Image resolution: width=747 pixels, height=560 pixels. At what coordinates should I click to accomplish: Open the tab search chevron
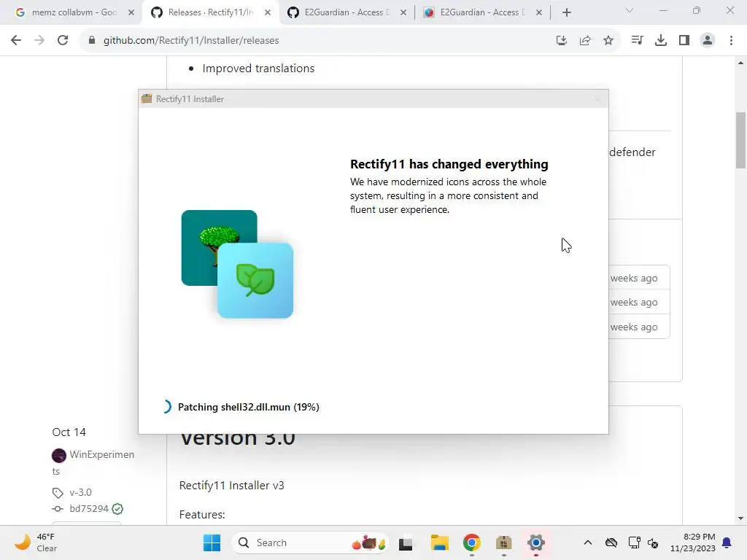coord(630,10)
